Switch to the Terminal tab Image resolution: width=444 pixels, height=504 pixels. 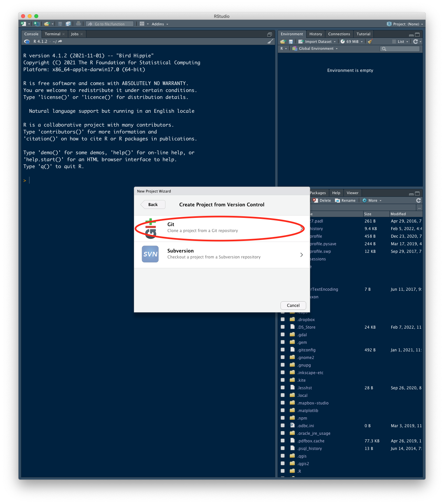(52, 34)
